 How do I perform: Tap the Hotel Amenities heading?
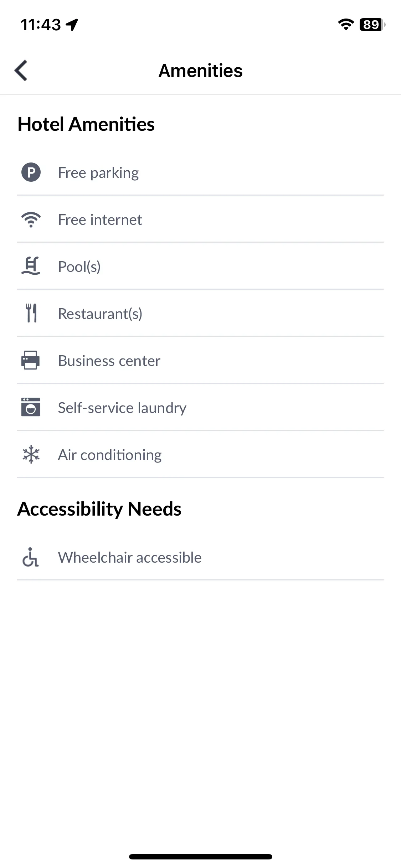coord(86,124)
